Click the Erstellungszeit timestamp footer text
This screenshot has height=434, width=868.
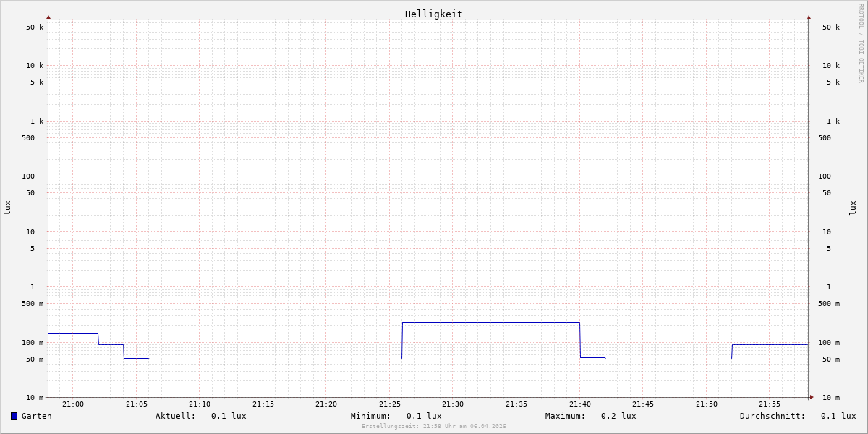[x=434, y=426]
